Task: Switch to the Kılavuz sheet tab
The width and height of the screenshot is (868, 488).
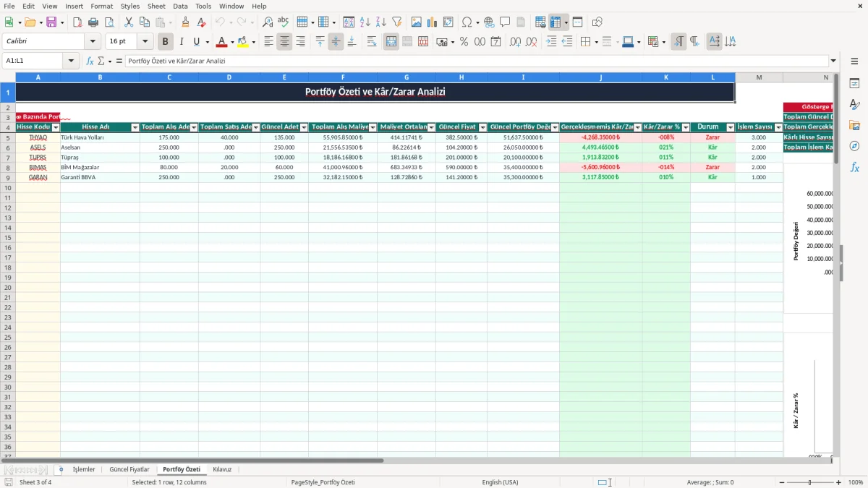Action: [x=222, y=469]
